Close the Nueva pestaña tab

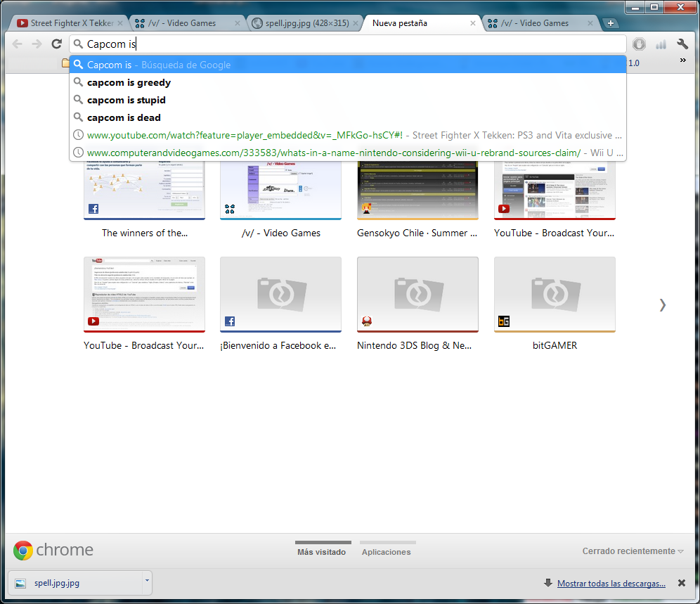[x=473, y=23]
